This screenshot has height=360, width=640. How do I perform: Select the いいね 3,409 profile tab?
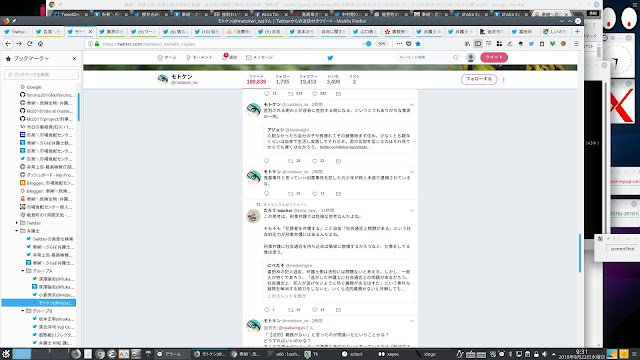point(333,79)
